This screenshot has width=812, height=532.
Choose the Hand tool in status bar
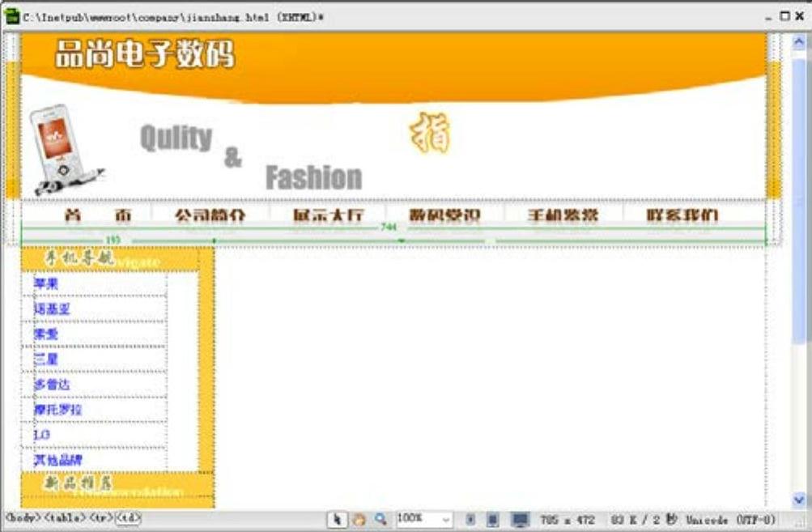(359, 520)
